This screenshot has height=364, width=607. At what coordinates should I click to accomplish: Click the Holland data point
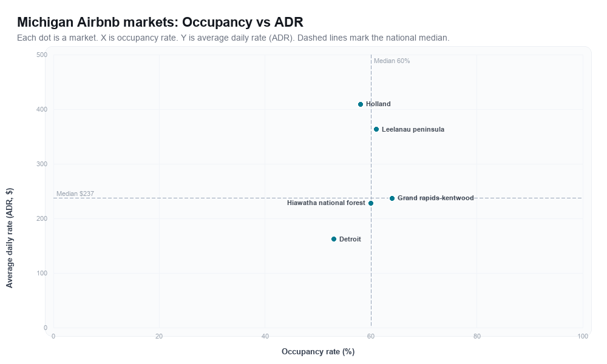click(x=361, y=104)
